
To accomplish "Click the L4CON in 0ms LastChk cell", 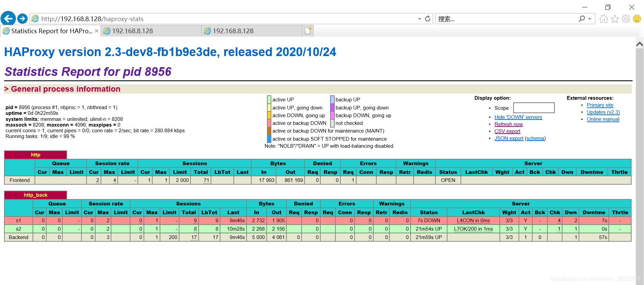I will (473, 221).
